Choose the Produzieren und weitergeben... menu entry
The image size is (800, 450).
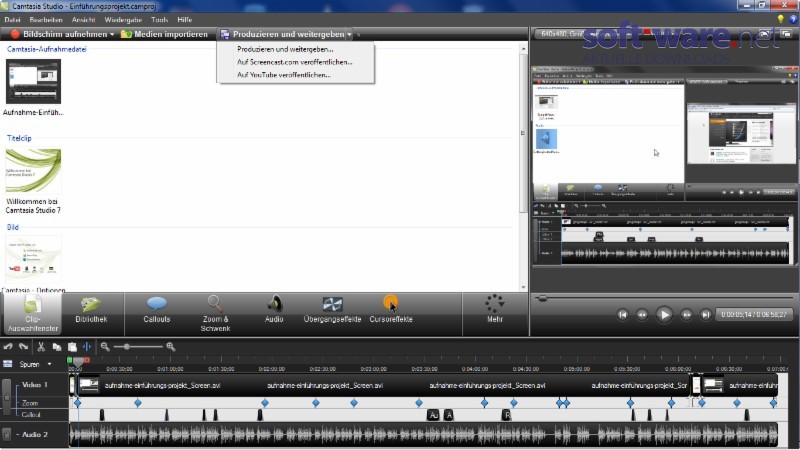(x=285, y=49)
